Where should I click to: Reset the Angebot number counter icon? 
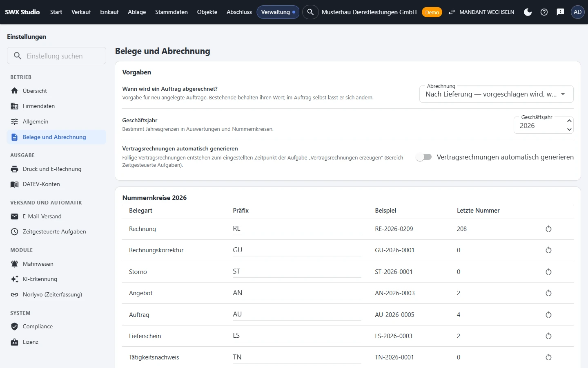[548, 293]
